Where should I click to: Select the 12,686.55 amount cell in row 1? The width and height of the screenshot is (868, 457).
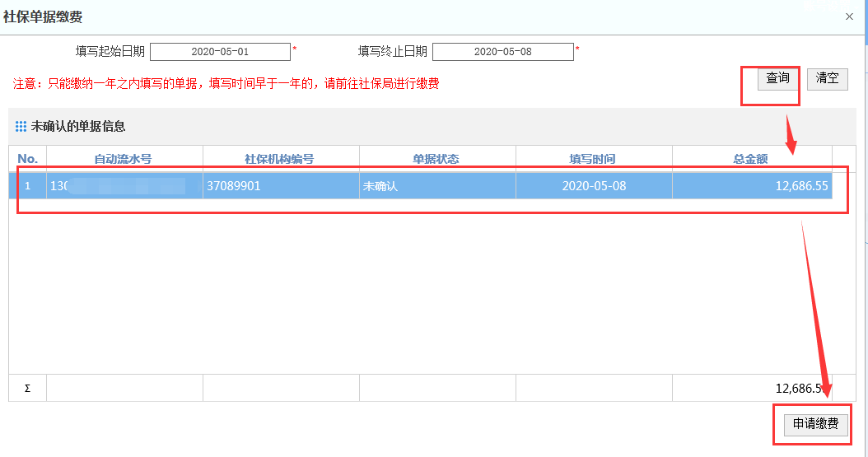[x=753, y=186]
